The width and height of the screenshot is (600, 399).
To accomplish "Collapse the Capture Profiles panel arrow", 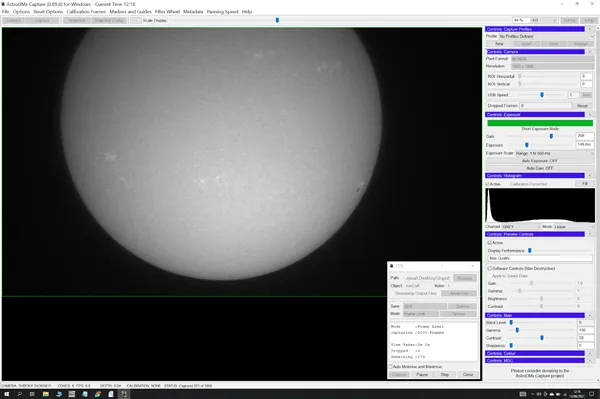I will [x=590, y=29].
